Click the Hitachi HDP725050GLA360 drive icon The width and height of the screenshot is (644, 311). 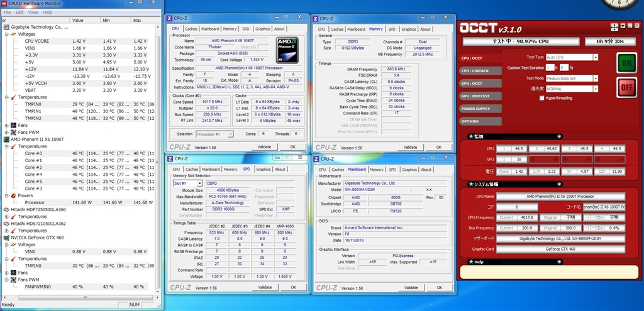tap(5, 210)
